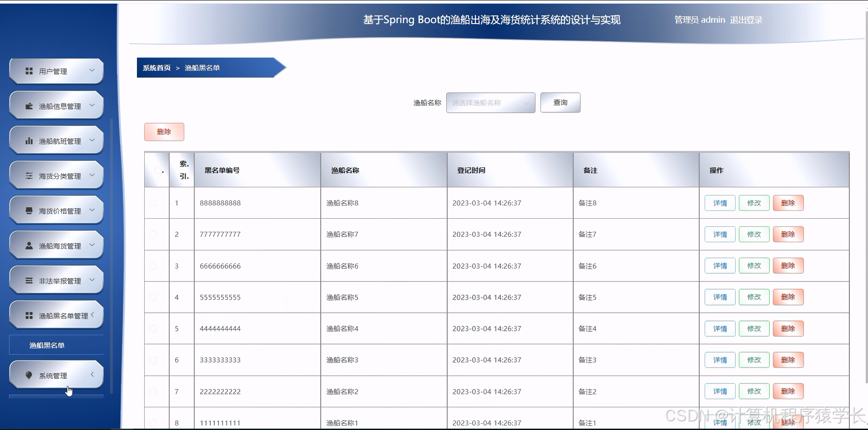Click the 渔船黑名单 breadcrumb text

click(202, 68)
